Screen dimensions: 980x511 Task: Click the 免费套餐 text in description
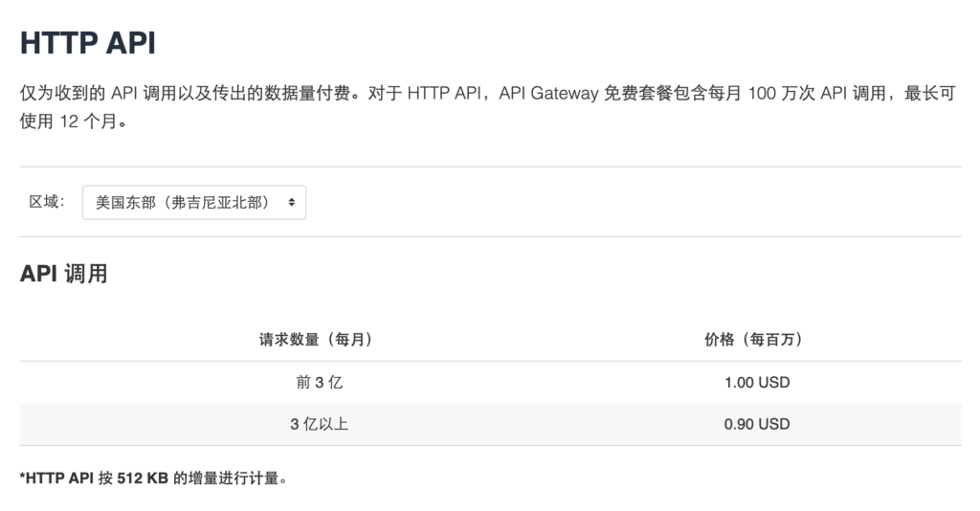pyautogui.click(x=635, y=95)
